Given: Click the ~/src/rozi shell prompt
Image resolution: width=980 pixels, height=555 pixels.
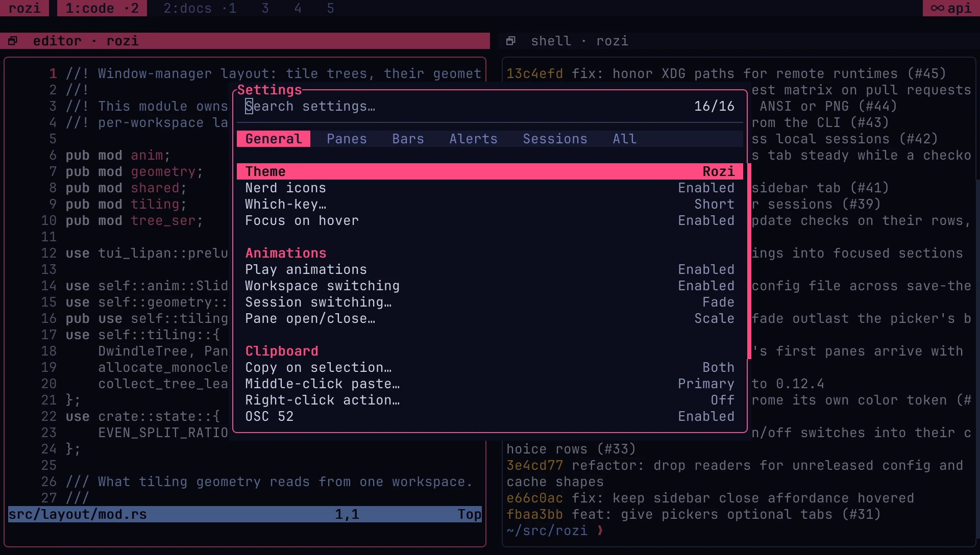Looking at the screenshot, I should [x=547, y=531].
